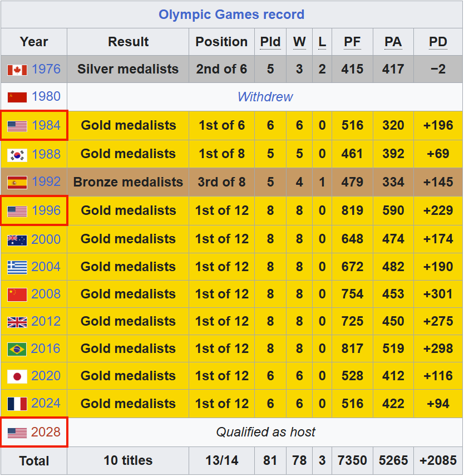Open the 1984 year link
Screen dimensions: 464x476
[x=46, y=125]
